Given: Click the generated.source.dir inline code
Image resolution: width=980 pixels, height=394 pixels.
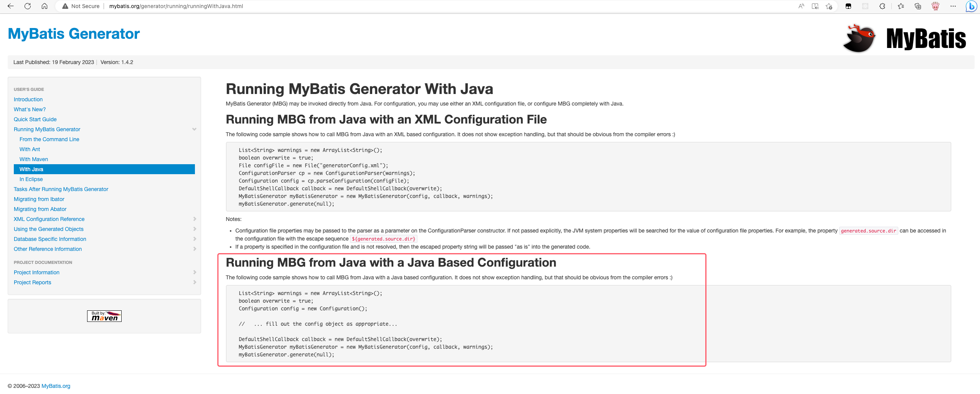Looking at the screenshot, I should click(868, 231).
